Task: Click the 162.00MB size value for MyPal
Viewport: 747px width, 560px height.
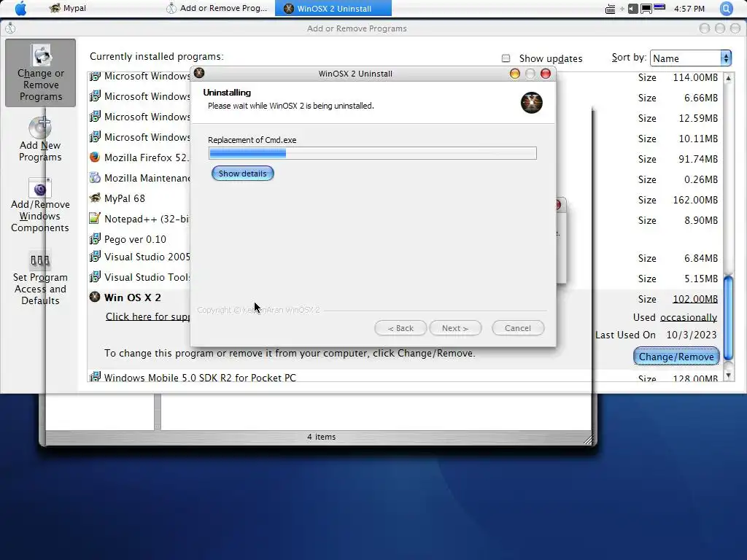Action: (695, 200)
